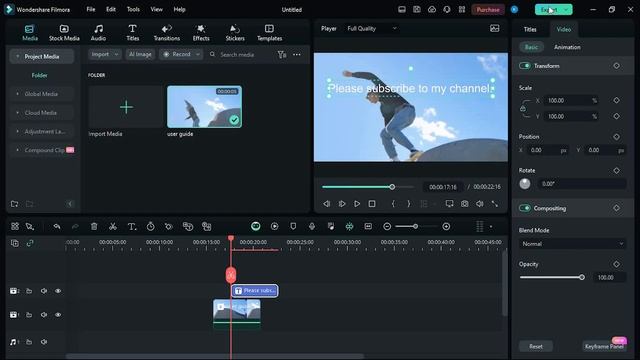Open the Effects tab
This screenshot has width=640, height=360.
[201, 33]
